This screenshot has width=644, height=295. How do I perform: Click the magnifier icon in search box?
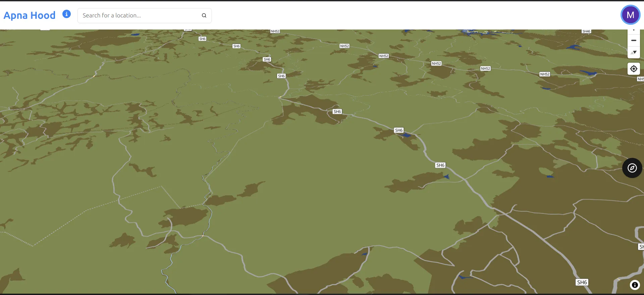point(204,15)
